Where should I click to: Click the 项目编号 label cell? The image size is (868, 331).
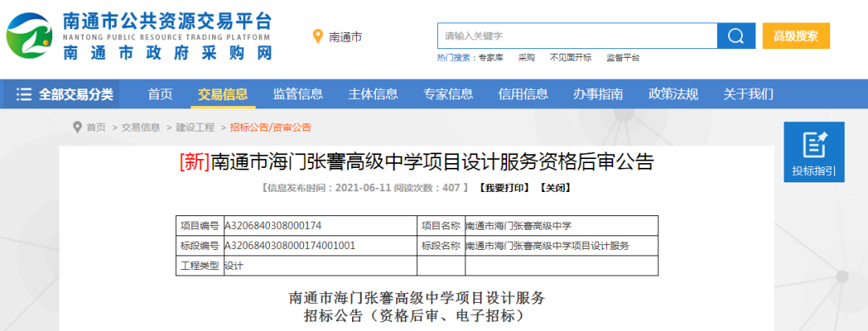tap(200, 226)
